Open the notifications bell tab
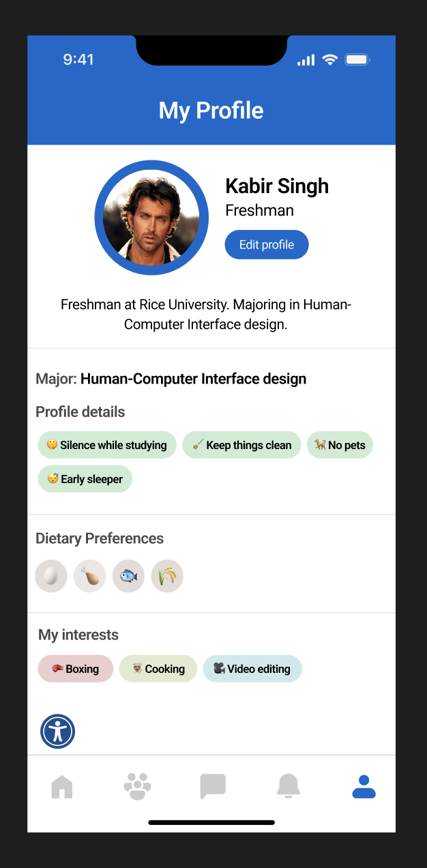Image resolution: width=427 pixels, height=868 pixels. [x=289, y=786]
